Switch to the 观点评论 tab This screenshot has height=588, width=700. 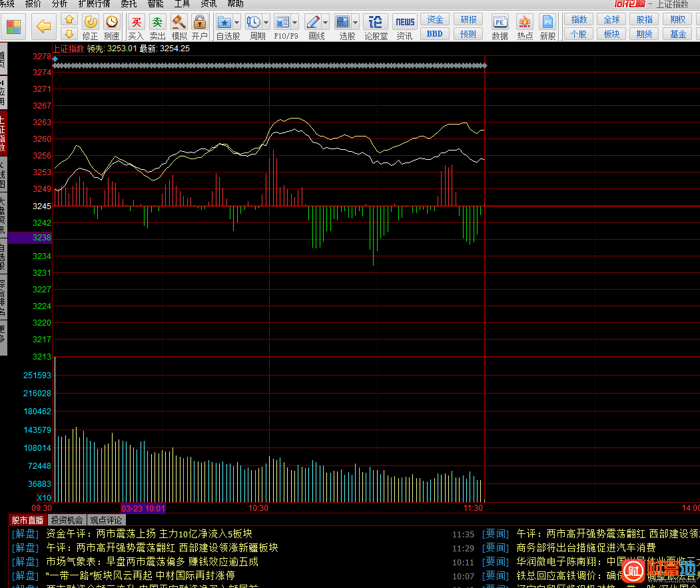point(107,520)
